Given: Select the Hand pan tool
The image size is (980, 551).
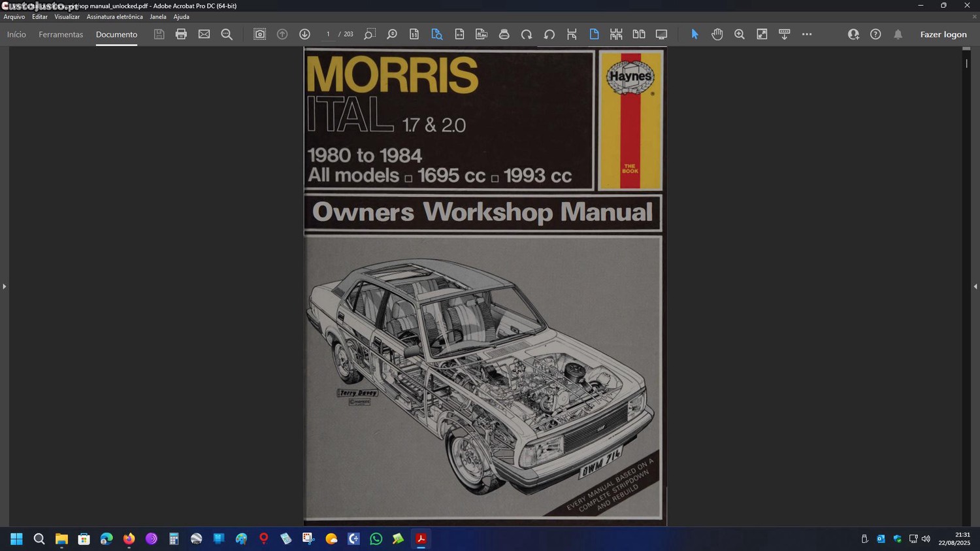Looking at the screenshot, I should click(717, 34).
